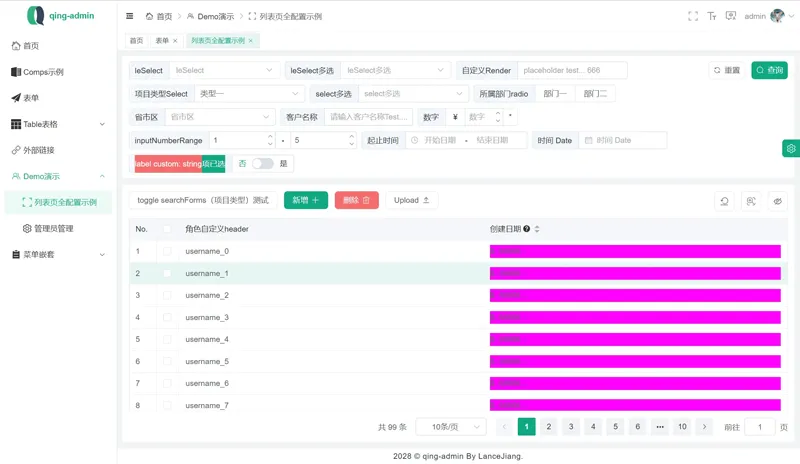Image resolution: width=800 pixels, height=464 pixels.
Task: Open the 项目类型Select dropdown
Action: pyautogui.click(x=249, y=94)
